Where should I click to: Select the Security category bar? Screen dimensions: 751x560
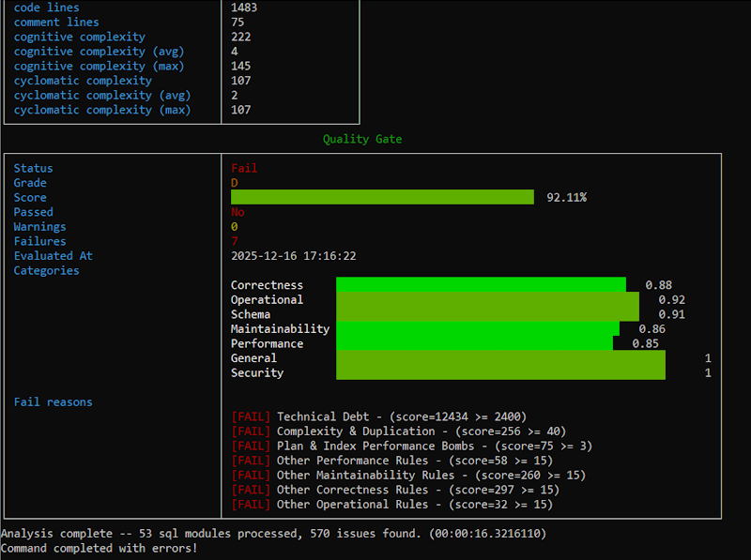coord(500,372)
